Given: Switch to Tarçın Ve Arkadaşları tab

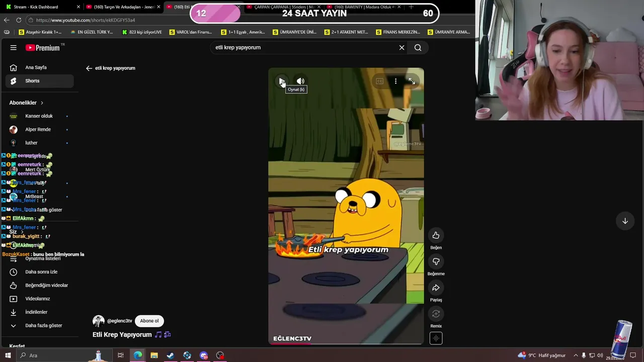Looking at the screenshot, I should click(122, 7).
